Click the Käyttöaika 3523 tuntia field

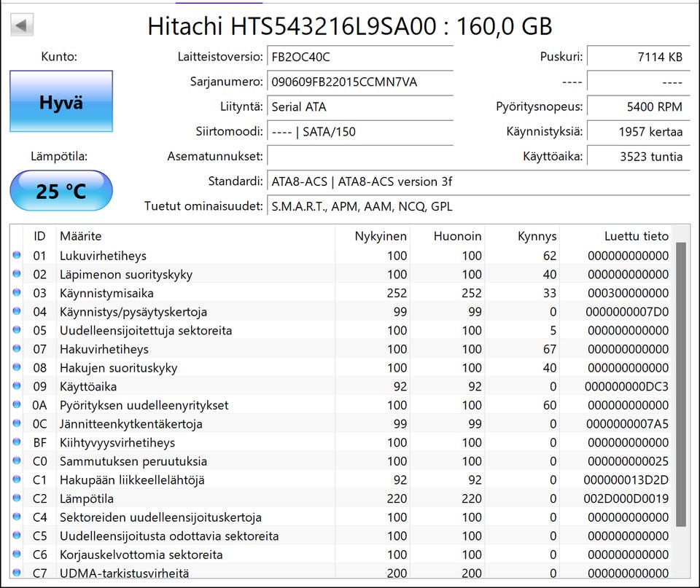point(639,157)
